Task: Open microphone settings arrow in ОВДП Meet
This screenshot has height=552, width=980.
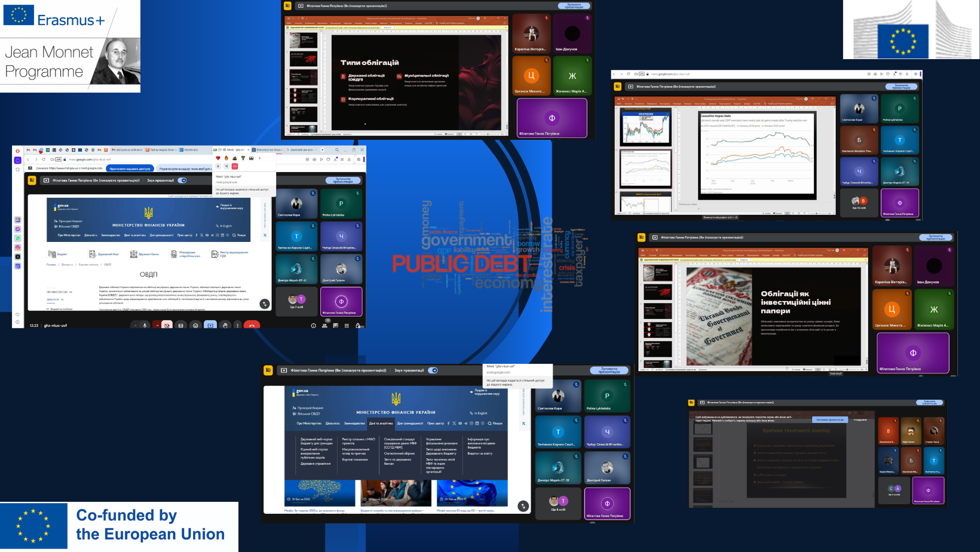Action: pos(135,326)
